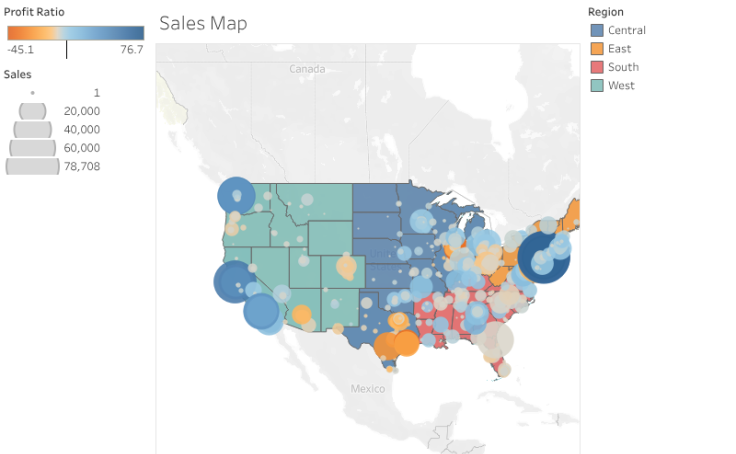Select the 40,000 Sales size marker
Screen dimensions: 736x454
(x=33, y=129)
